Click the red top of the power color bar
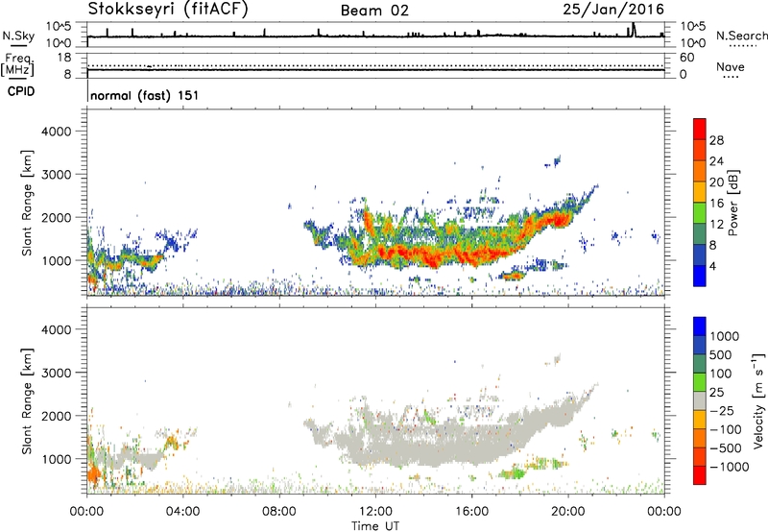The width and height of the screenshot is (768, 532). pyautogui.click(x=700, y=129)
